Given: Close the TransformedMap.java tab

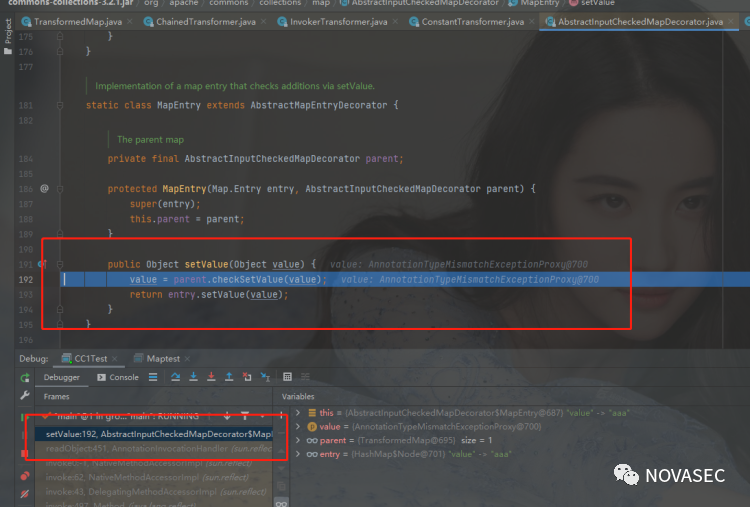Looking at the screenshot, I should (x=131, y=22).
